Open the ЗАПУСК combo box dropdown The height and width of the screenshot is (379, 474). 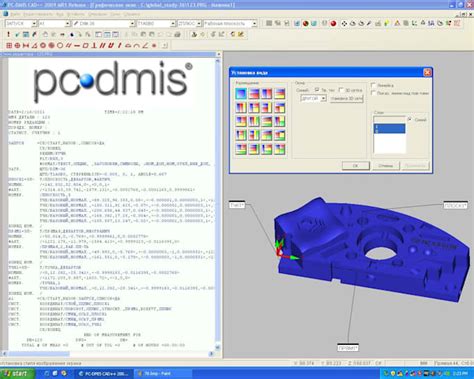pyautogui.click(x=34, y=24)
